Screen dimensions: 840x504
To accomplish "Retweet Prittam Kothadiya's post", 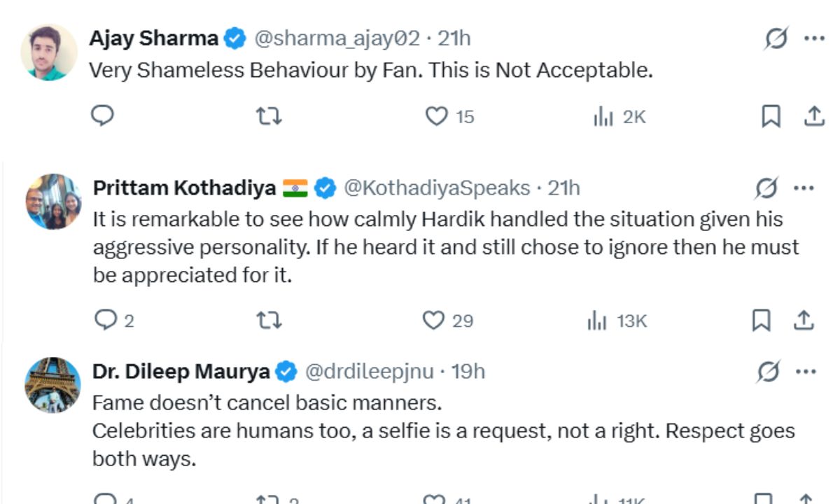I will 269,321.
